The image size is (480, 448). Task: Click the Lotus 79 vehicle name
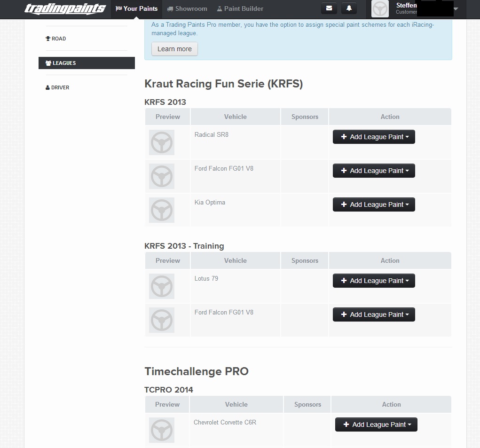click(x=206, y=278)
